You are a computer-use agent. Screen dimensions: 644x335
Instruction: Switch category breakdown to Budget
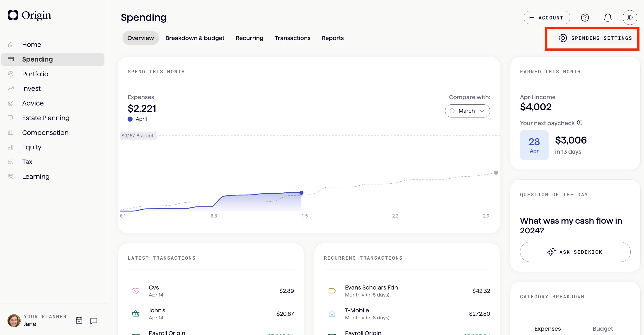tap(603, 328)
